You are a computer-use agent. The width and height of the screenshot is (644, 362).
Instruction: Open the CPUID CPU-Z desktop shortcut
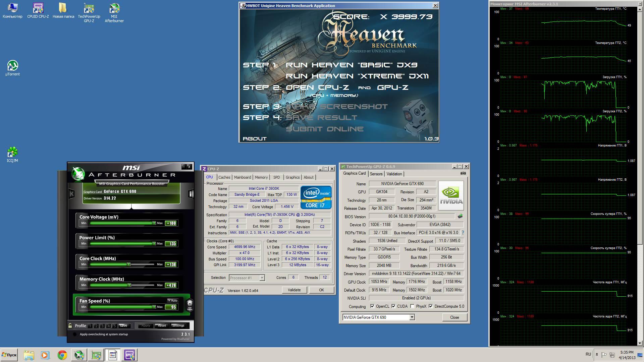pyautogui.click(x=38, y=11)
